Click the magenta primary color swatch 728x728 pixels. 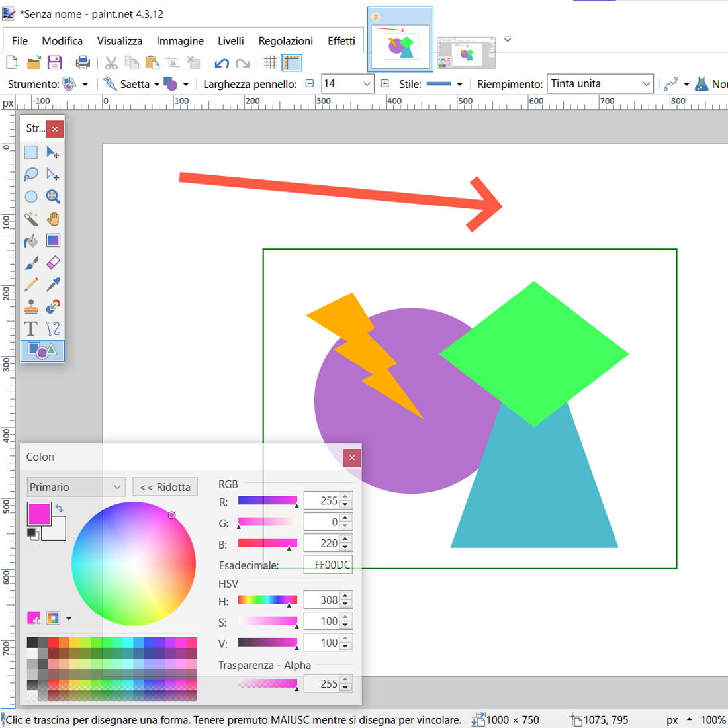[x=38, y=514]
